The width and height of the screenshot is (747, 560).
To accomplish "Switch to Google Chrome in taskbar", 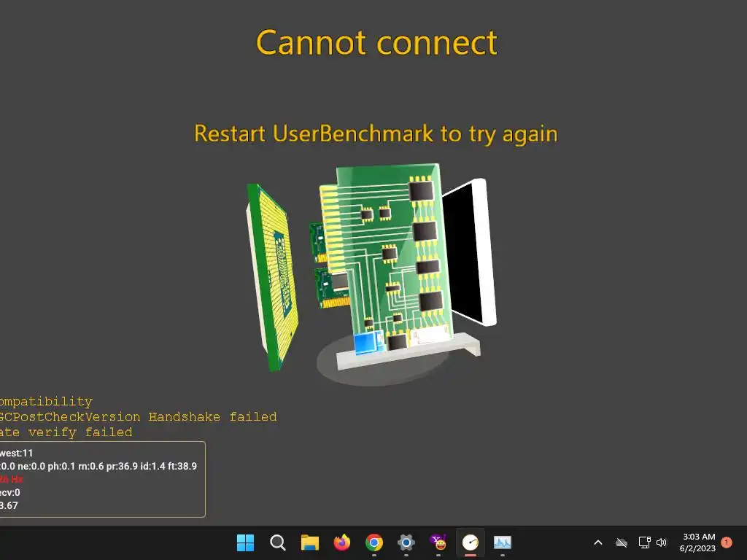I will [374, 542].
